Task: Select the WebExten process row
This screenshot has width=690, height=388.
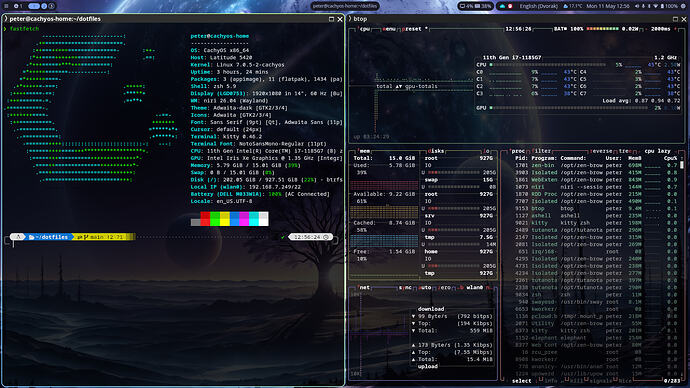Action: pos(596,179)
